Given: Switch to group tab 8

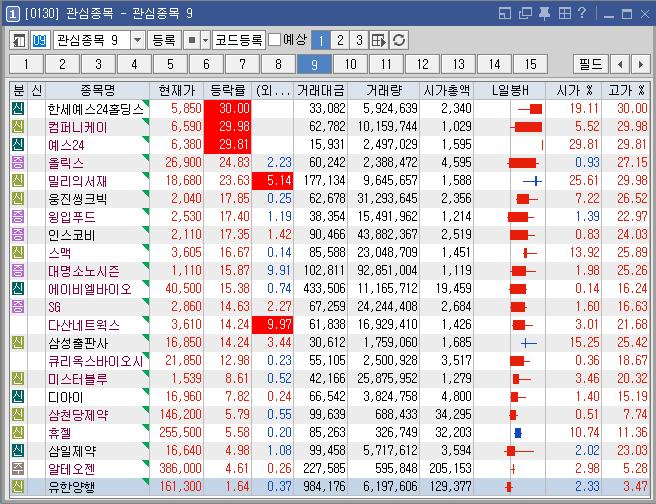Looking at the screenshot, I should click(278, 64).
